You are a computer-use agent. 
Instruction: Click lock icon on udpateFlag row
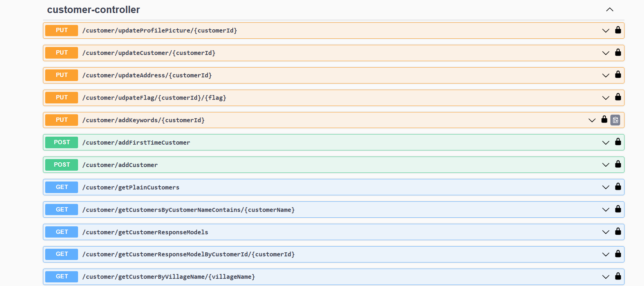(618, 97)
